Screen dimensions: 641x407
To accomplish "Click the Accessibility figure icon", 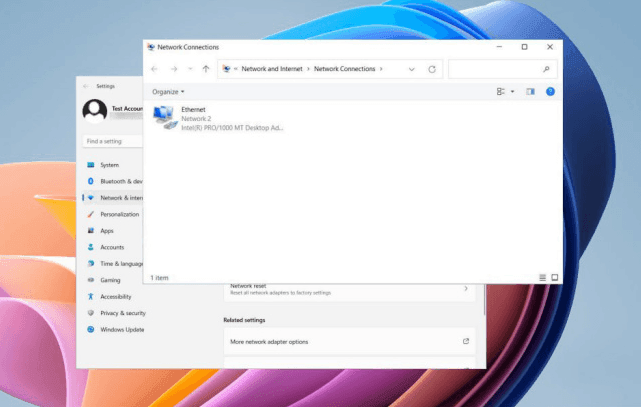I will click(x=91, y=296).
